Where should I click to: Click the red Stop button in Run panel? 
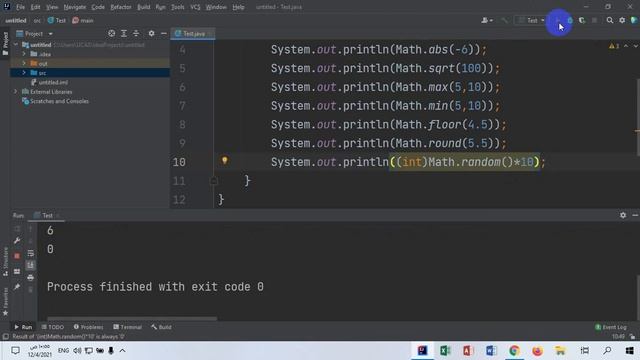point(17,256)
